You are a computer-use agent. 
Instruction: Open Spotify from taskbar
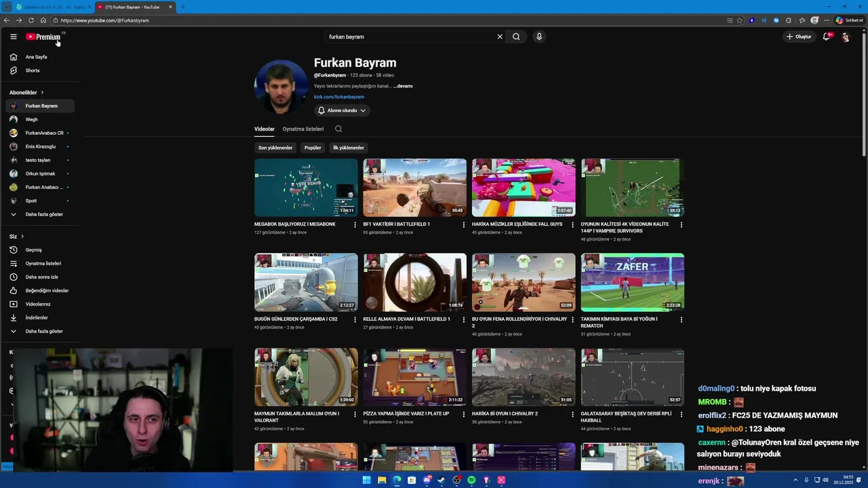pyautogui.click(x=471, y=480)
